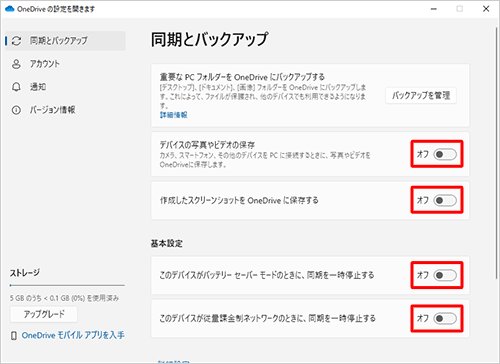Click the bell icon beside 通知

click(x=16, y=87)
